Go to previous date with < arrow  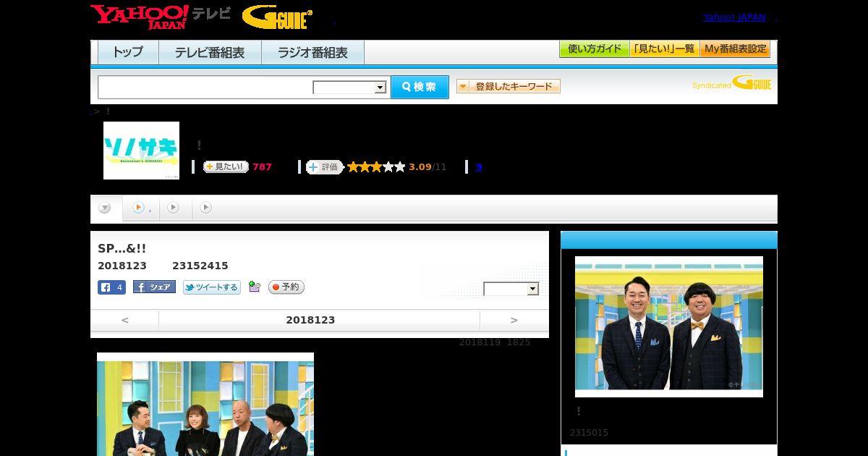(124, 320)
